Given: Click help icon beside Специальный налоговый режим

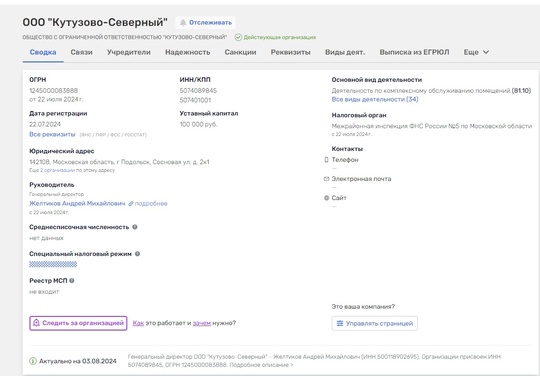Looking at the screenshot, I should pyautogui.click(x=137, y=254).
